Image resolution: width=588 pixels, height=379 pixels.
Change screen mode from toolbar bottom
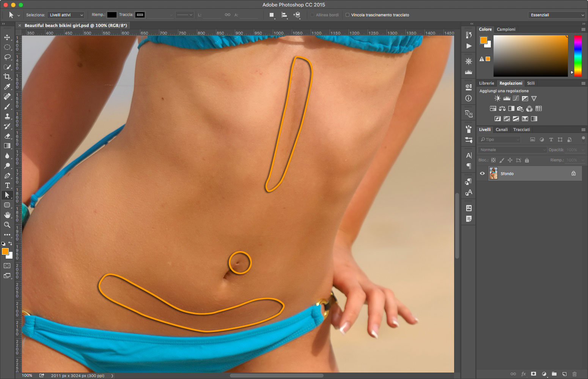(7, 276)
